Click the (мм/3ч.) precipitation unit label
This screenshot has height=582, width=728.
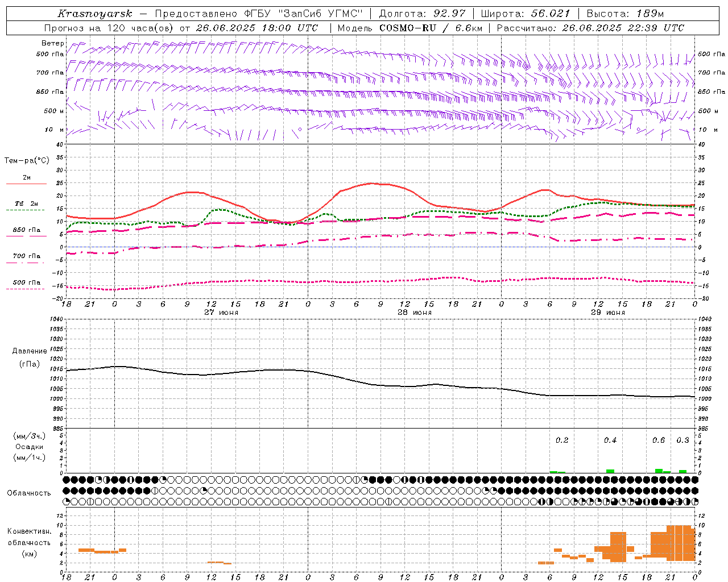click(x=29, y=436)
